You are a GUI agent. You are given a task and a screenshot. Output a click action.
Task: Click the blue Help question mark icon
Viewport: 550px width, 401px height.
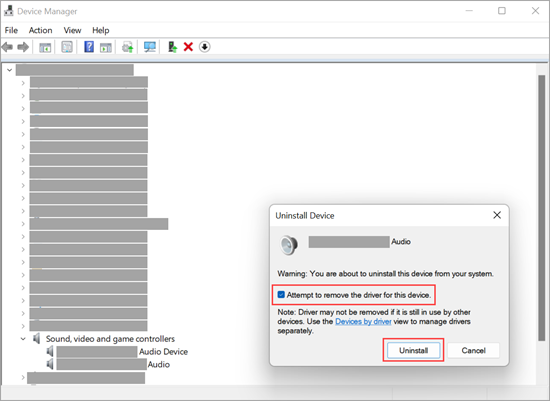point(89,47)
